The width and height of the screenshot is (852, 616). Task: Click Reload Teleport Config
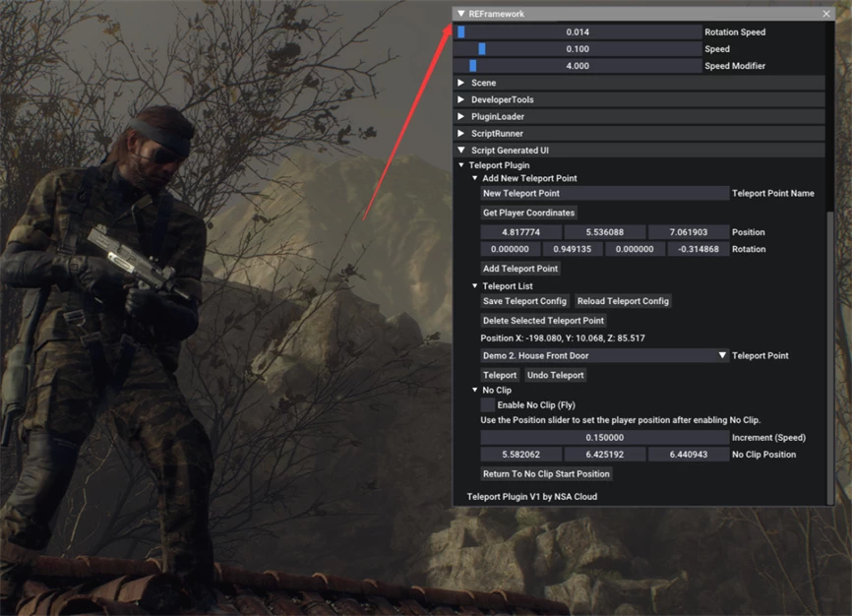[x=623, y=301]
